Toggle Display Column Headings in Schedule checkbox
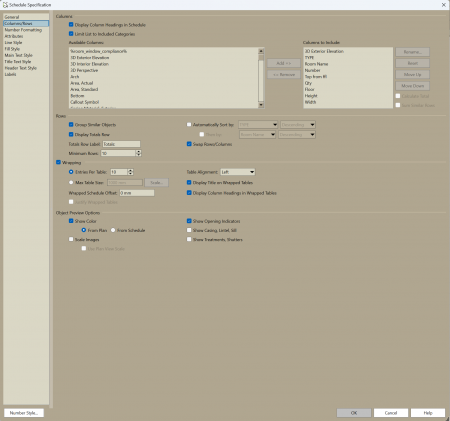Image resolution: width=450 pixels, height=421 pixels. pos(71,25)
